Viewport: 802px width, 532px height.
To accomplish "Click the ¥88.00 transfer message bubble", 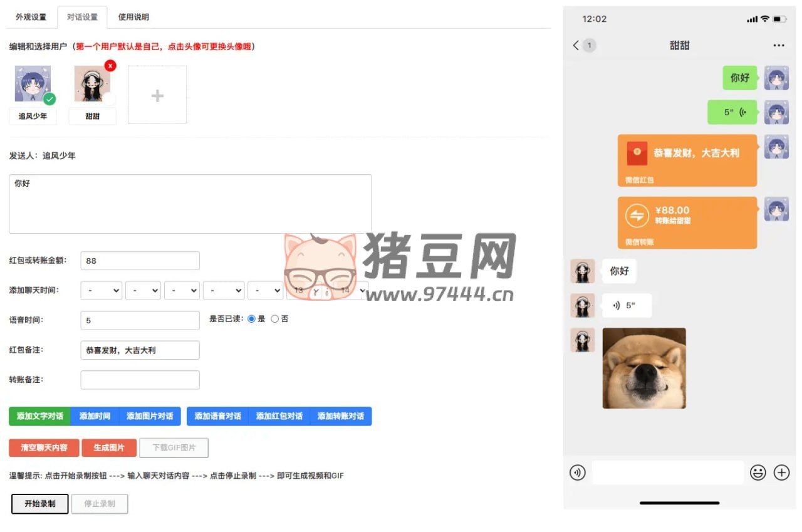I will point(687,222).
